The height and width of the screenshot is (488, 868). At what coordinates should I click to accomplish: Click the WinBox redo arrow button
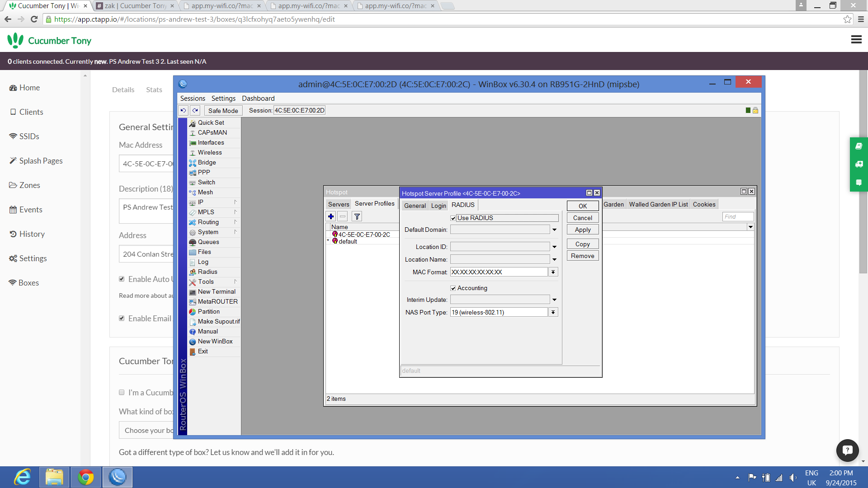[x=195, y=110]
